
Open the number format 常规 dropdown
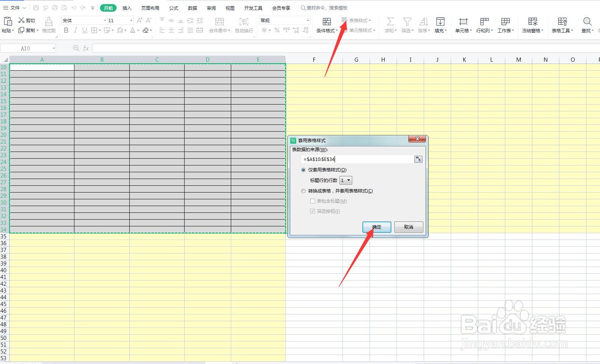click(x=308, y=20)
